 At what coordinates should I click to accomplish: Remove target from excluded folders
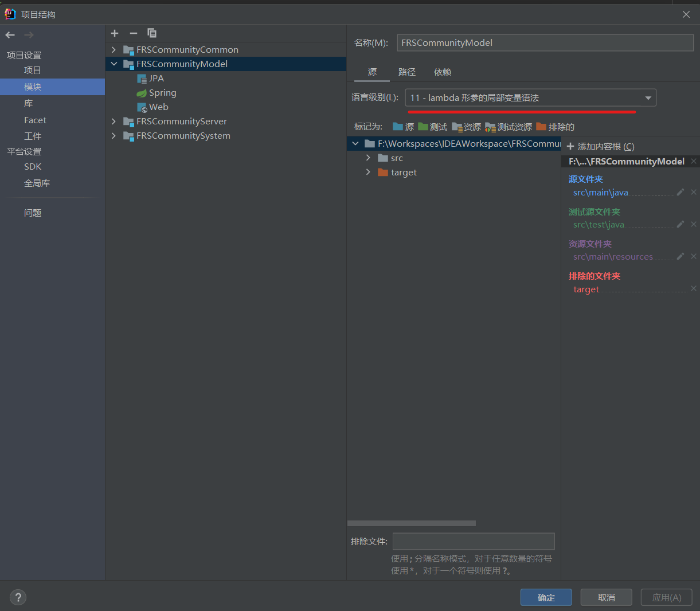(694, 289)
